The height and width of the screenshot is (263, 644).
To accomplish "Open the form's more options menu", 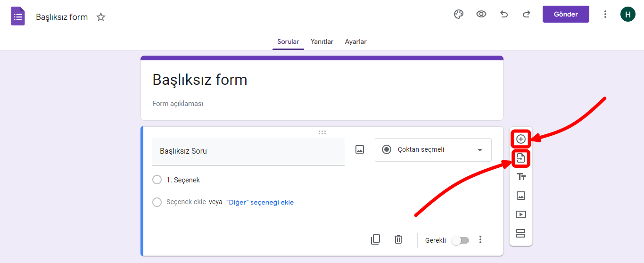I will pos(605,14).
